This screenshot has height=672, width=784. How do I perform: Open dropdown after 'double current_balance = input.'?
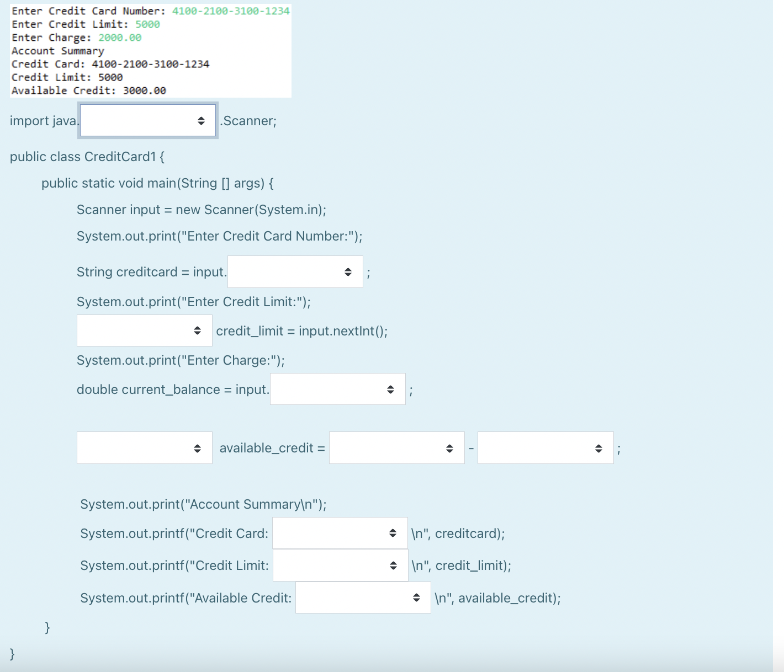[x=338, y=389]
